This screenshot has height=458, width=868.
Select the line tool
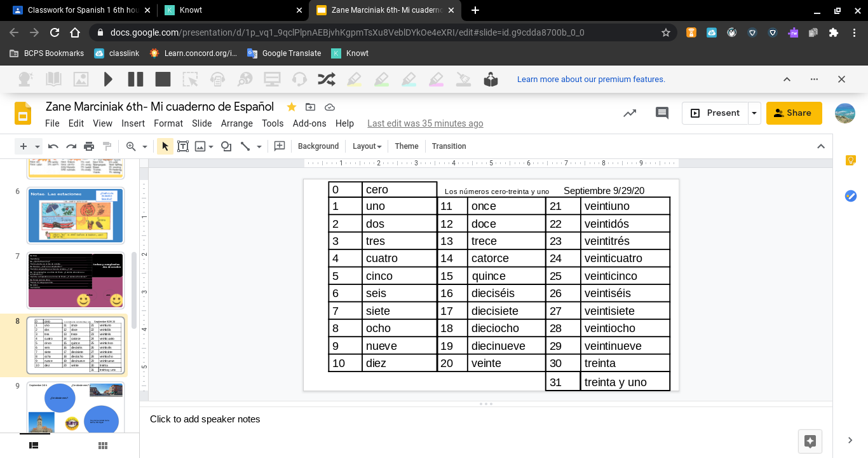245,146
